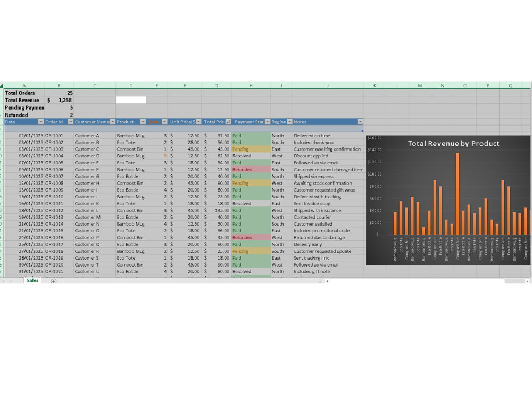The height and width of the screenshot is (399, 532).
Task: Select Customer K cell
Action: (95, 203)
